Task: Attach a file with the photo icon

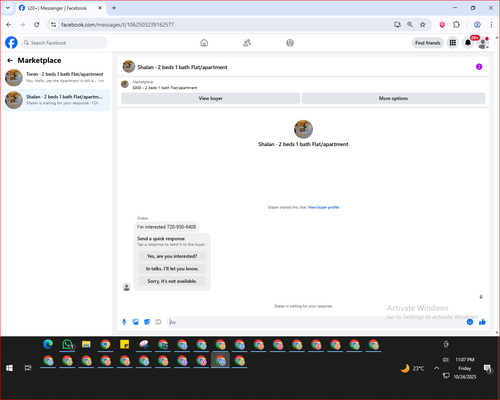Action: point(135,322)
